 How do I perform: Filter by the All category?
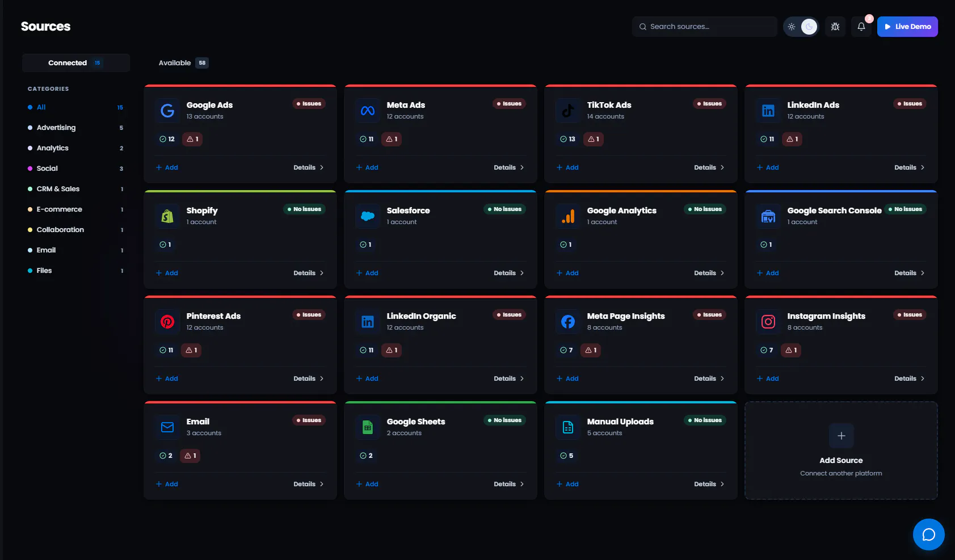pyautogui.click(x=75, y=107)
